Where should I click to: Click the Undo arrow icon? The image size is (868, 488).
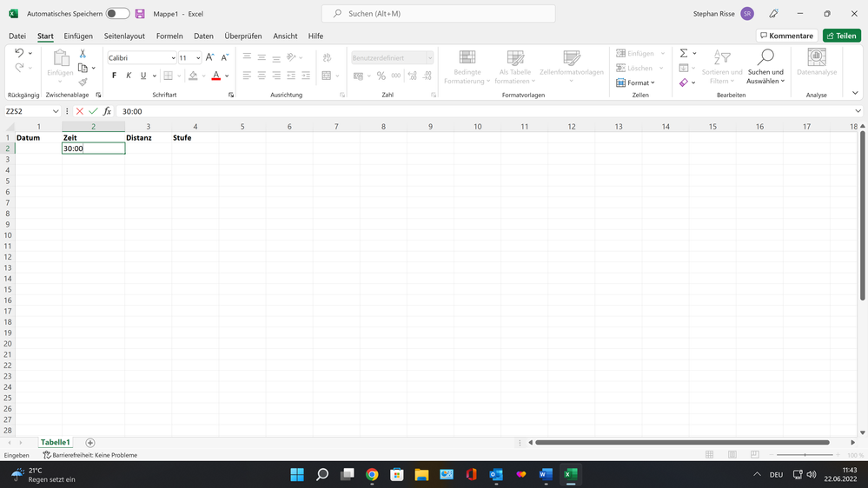click(x=19, y=53)
